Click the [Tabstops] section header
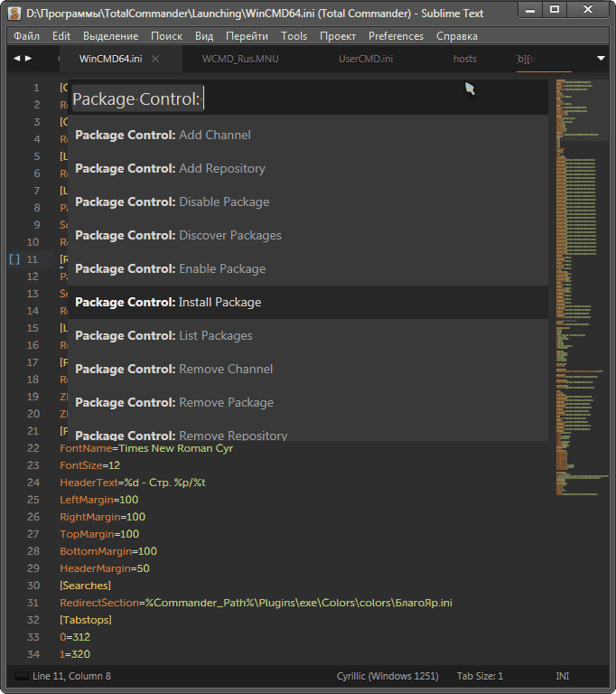Screen dimensions: 616x694 tap(86, 620)
